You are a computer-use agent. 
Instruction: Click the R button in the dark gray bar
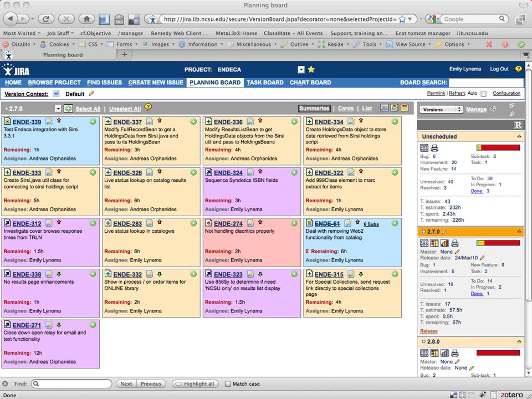point(518,125)
